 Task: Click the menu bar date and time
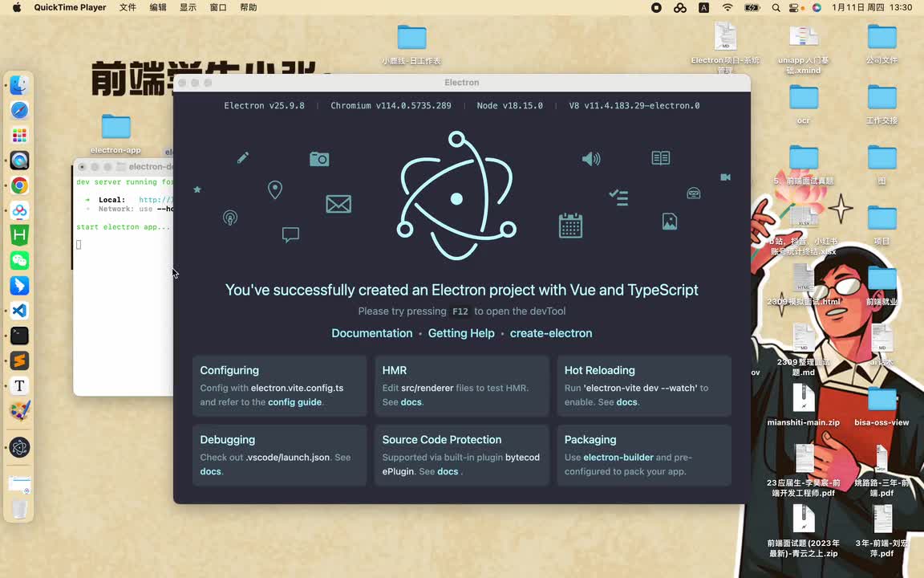point(872,8)
